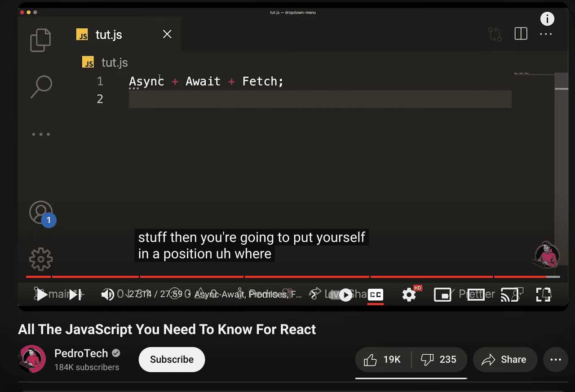Turn off closed captions
The image size is (575, 392).
click(x=376, y=295)
